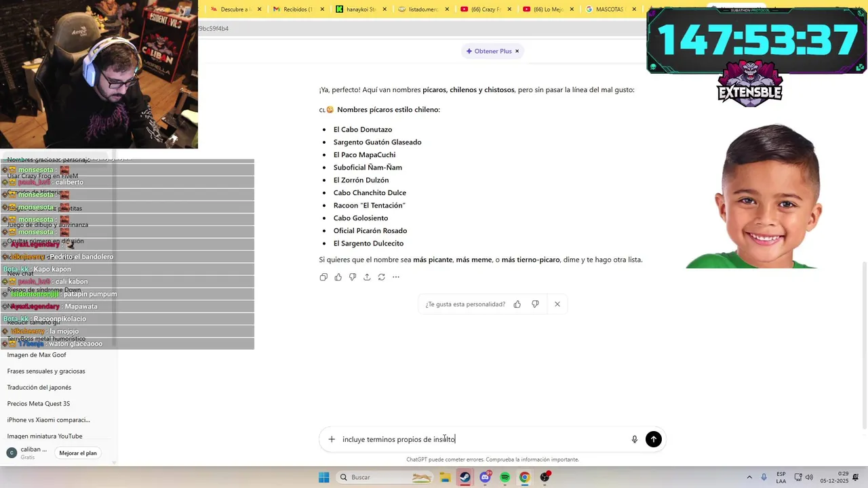Open the Windows Start menu

[324, 477]
